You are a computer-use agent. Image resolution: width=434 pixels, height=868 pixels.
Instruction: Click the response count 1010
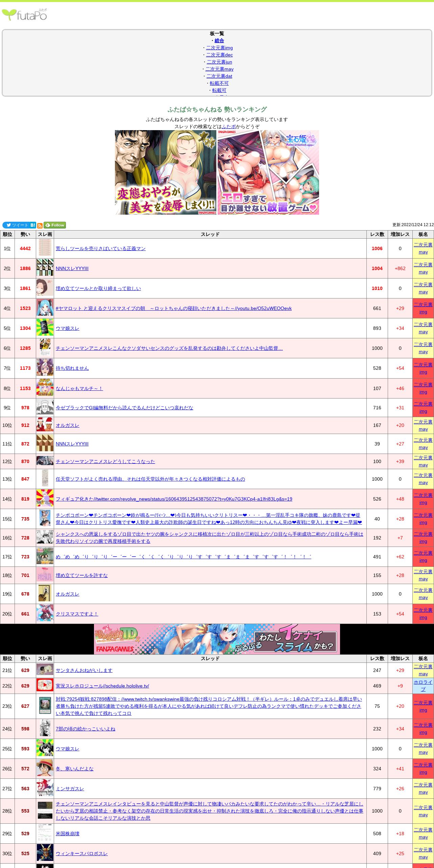[x=377, y=288]
